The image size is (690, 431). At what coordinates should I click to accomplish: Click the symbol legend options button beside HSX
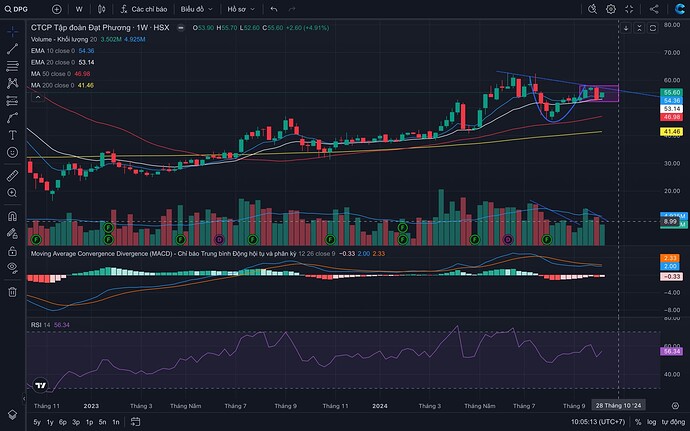point(180,28)
